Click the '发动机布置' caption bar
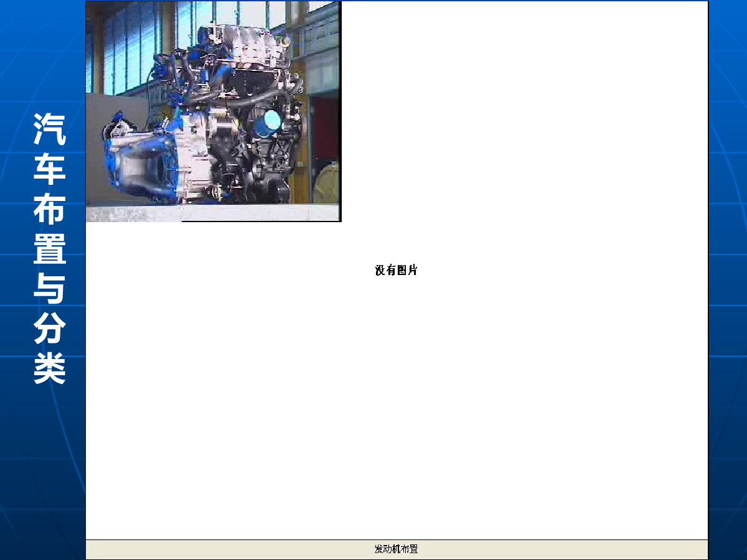Image resolution: width=747 pixels, height=560 pixels. click(x=397, y=549)
